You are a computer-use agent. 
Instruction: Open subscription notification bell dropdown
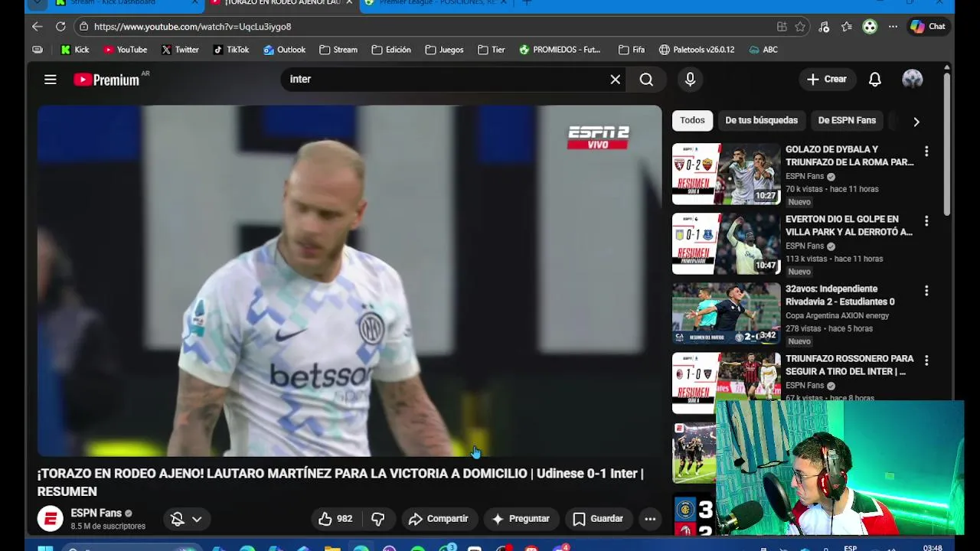(186, 519)
